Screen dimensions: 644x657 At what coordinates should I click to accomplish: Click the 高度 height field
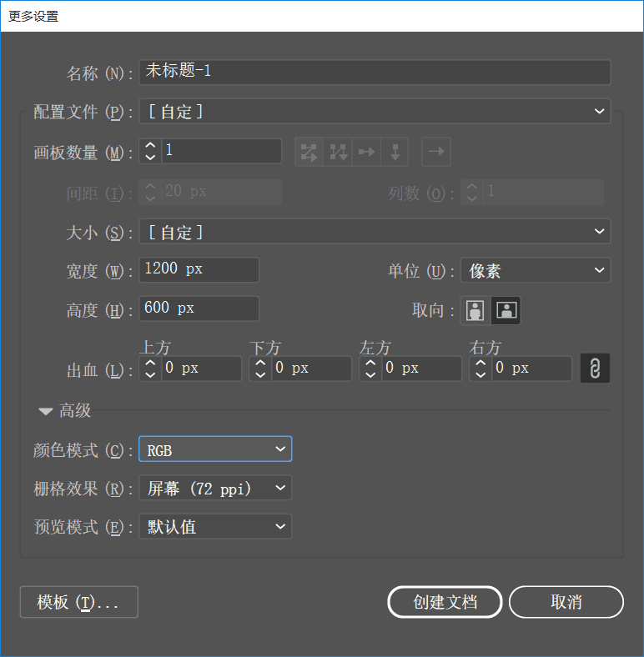click(x=199, y=308)
